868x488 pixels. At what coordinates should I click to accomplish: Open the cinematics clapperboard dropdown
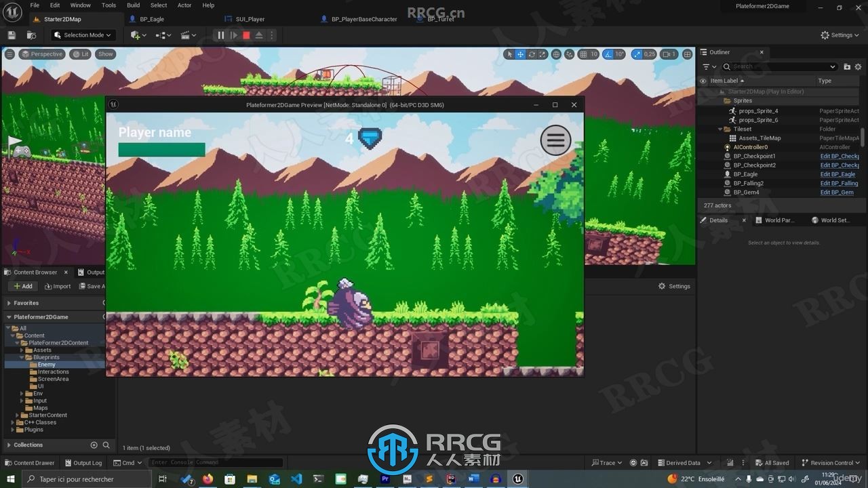tap(189, 35)
